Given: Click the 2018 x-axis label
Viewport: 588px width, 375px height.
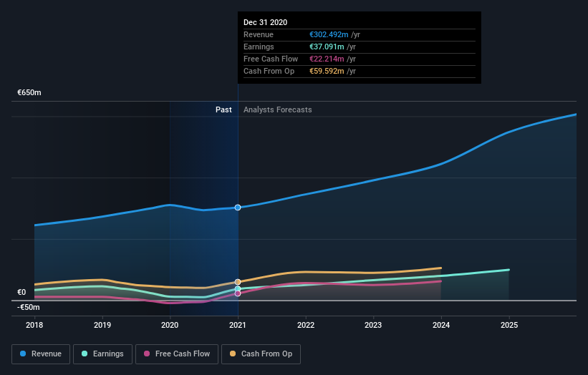Looking at the screenshot, I should [34, 325].
